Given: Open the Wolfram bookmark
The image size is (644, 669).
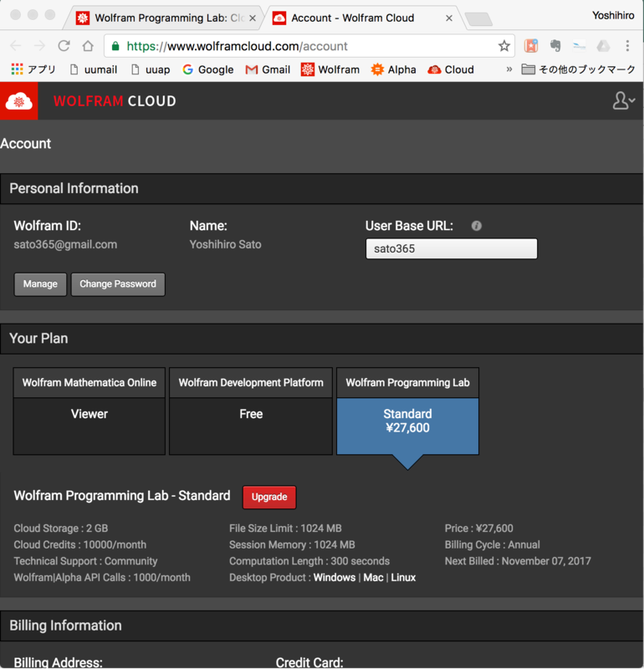Looking at the screenshot, I should point(330,69).
